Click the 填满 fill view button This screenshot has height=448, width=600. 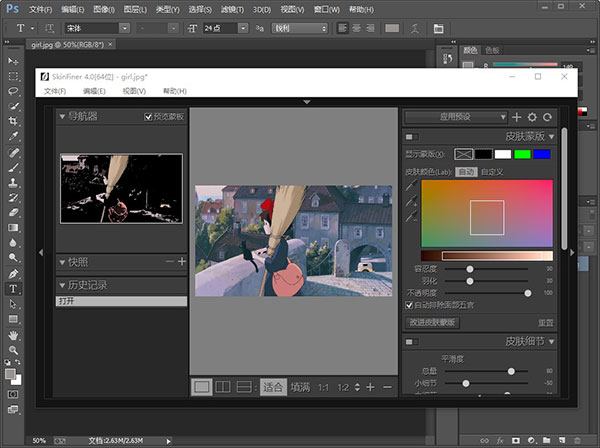pos(300,387)
